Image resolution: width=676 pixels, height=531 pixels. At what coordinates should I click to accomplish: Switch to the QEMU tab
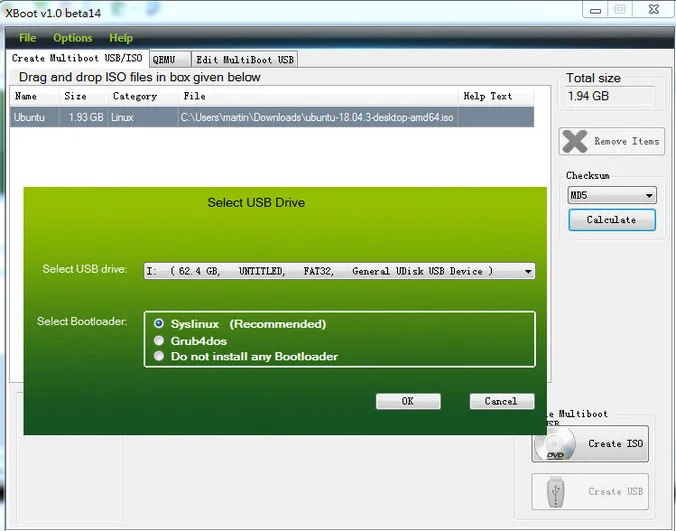164,60
